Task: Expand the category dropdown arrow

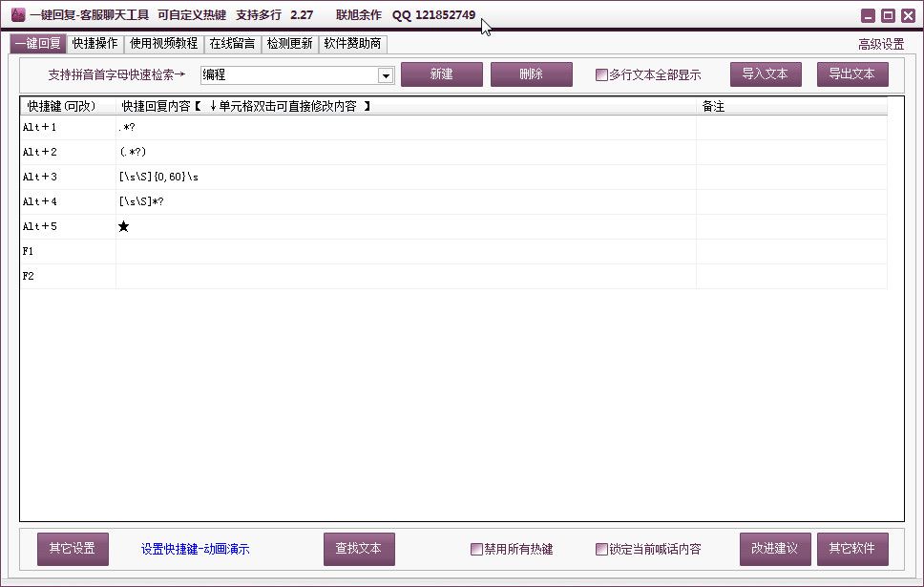Action: click(x=386, y=75)
